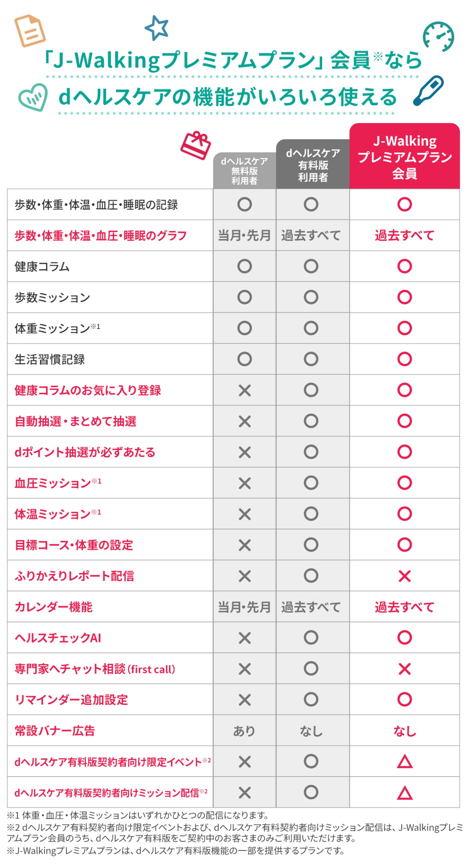The image size is (466, 868).
Task: Click the orange document icon
Action: pos(30,31)
